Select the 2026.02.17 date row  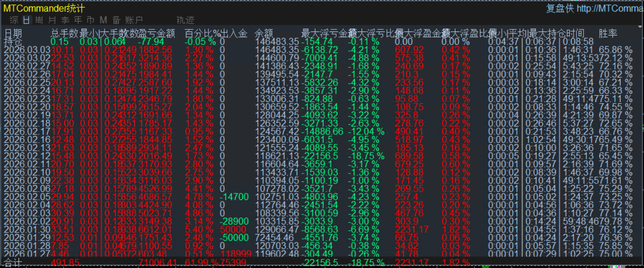tap(27, 131)
